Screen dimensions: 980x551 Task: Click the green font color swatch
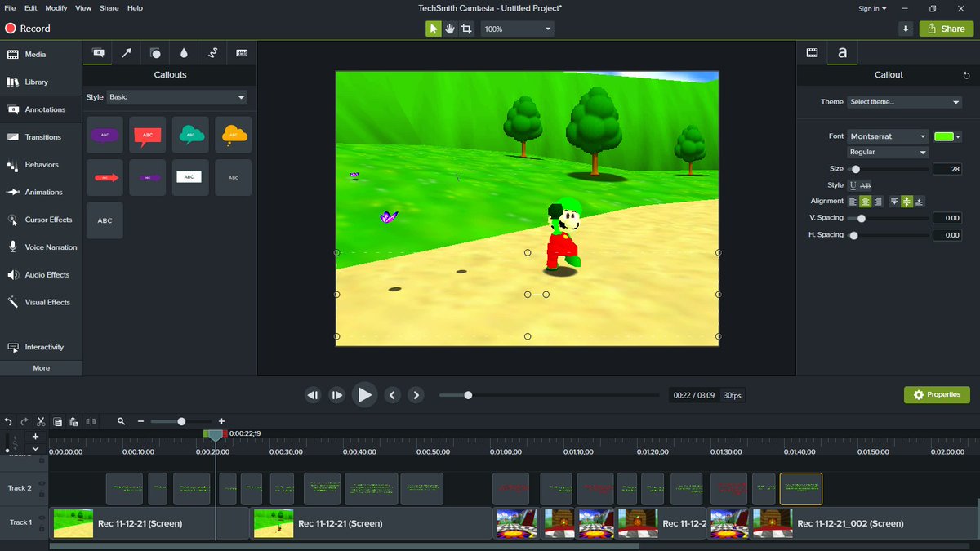(x=944, y=136)
